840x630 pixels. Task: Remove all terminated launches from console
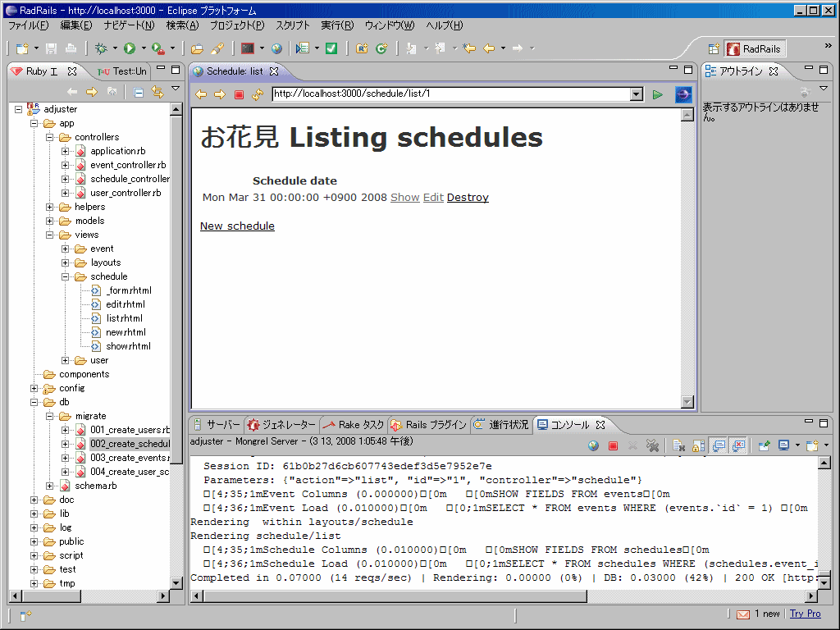coord(652,445)
